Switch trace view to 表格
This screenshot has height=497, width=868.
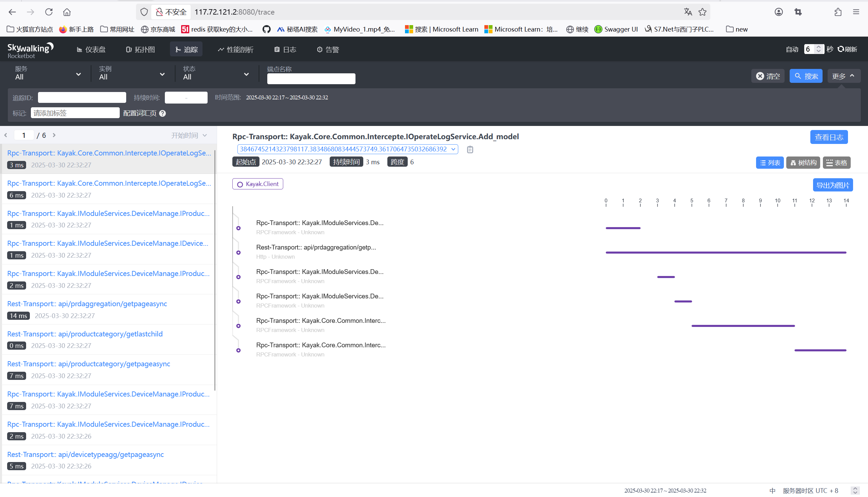pyautogui.click(x=836, y=163)
